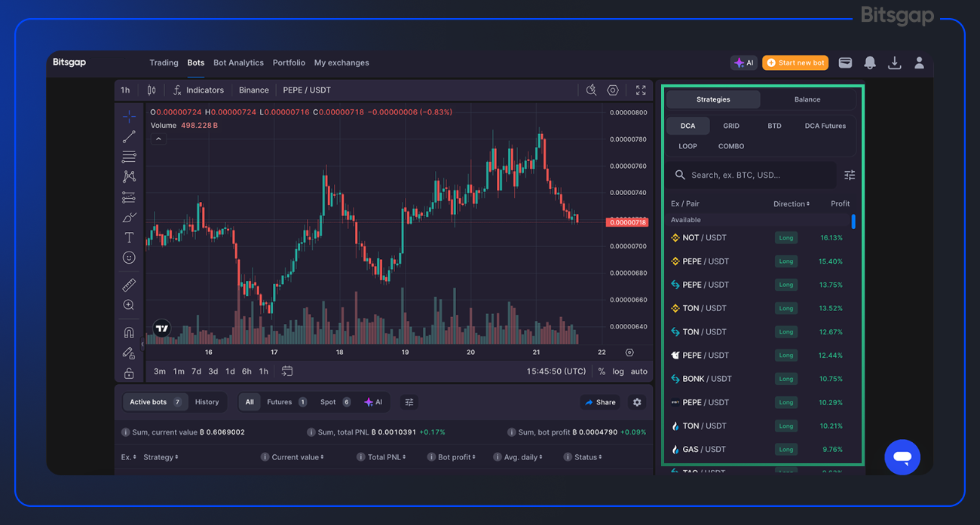Screen dimensions: 980x525
Task: Enable magnet mode on the chart
Action: pos(128,331)
